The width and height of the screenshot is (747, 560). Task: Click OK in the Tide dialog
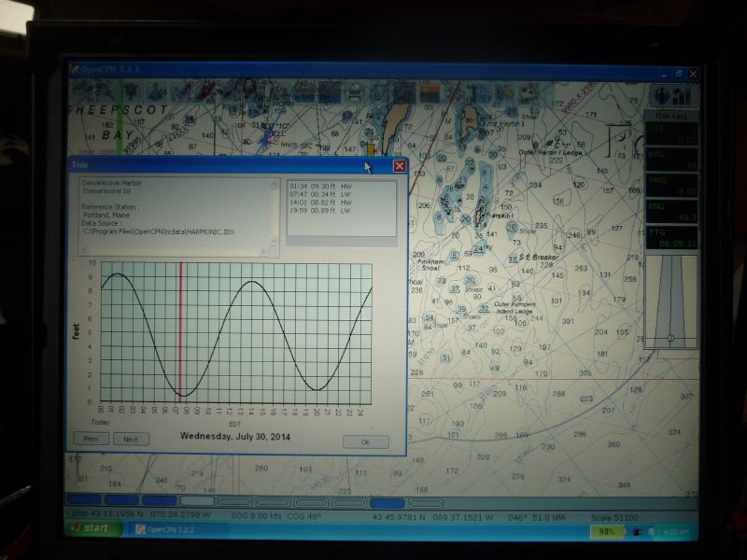365,441
